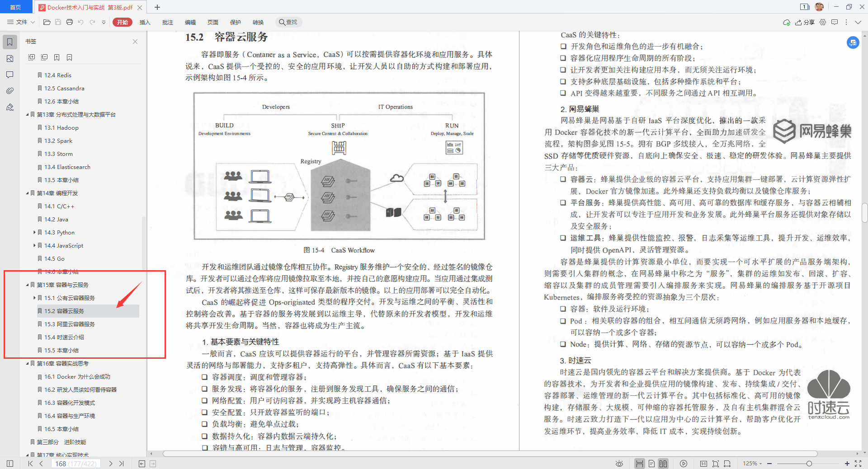868x469 pixels.
Task: Select the 批注 ribbon tab
Action: point(167,22)
